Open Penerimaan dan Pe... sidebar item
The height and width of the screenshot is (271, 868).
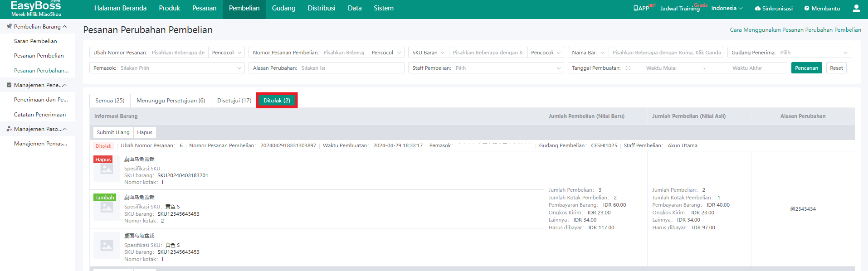[41, 100]
